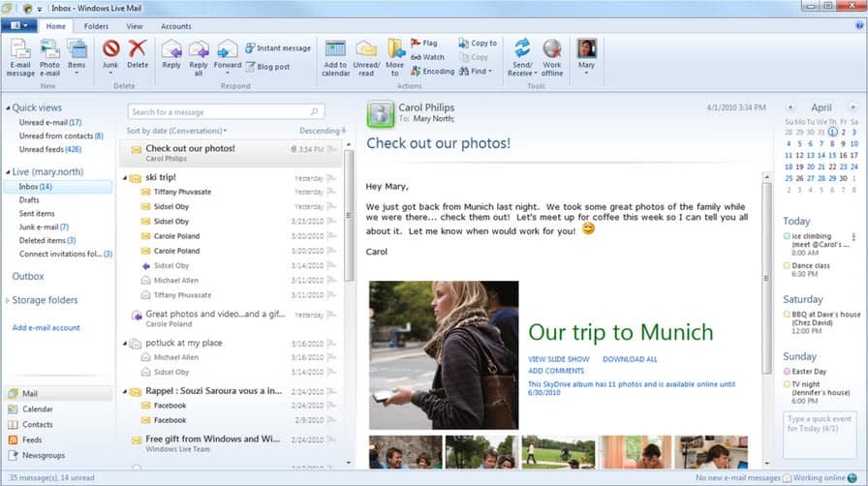Screen dimensions: 868x486
Task: Open the application file menu button
Action: click(19, 25)
